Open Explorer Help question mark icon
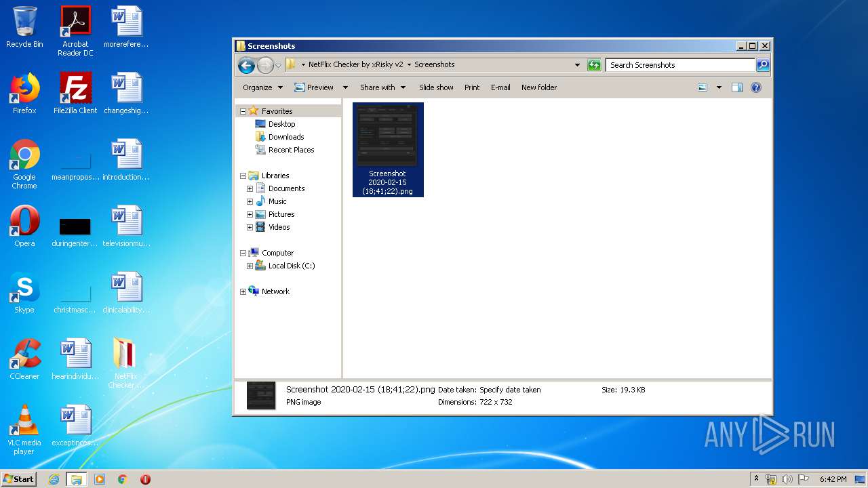 [756, 87]
